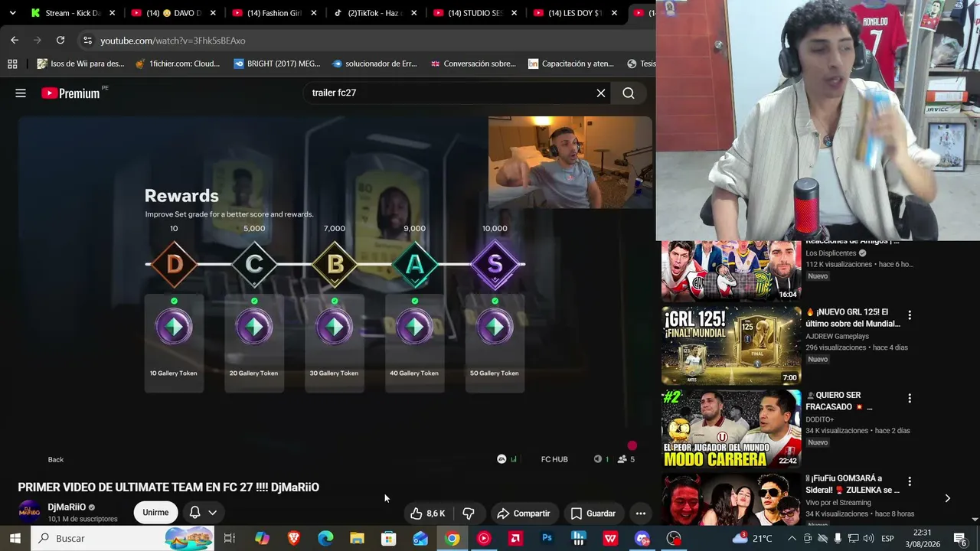Run the YouTube search with the magnifier button

pyautogui.click(x=629, y=93)
